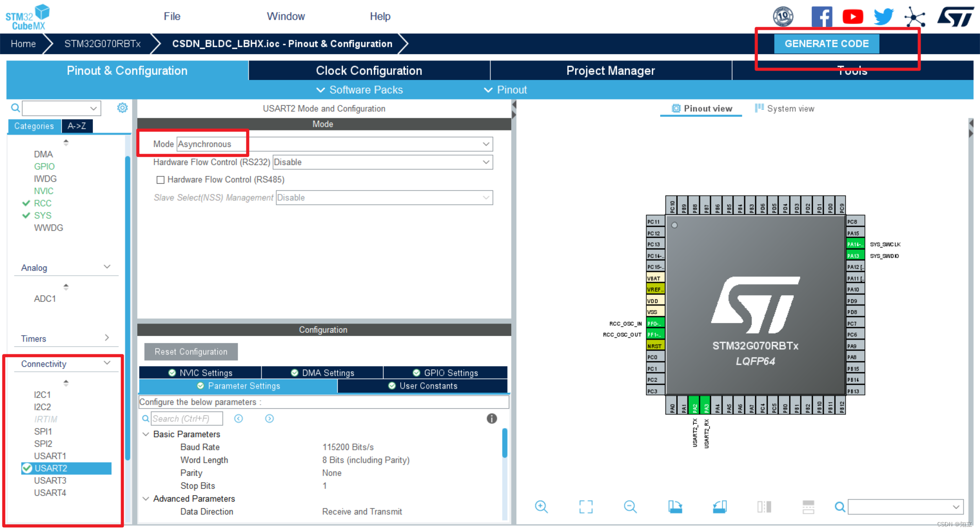Zoom in on the pinout view
980x532 pixels.
tap(541, 507)
